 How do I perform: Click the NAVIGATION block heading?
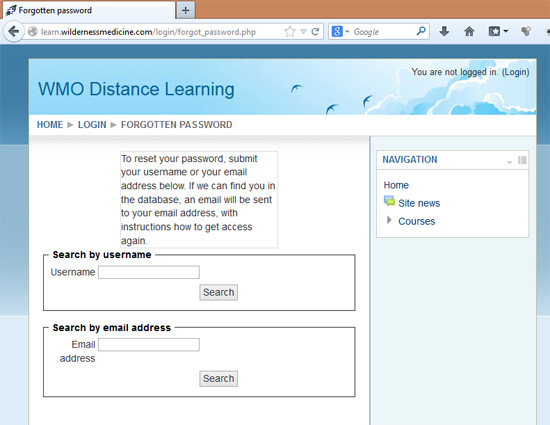[410, 160]
